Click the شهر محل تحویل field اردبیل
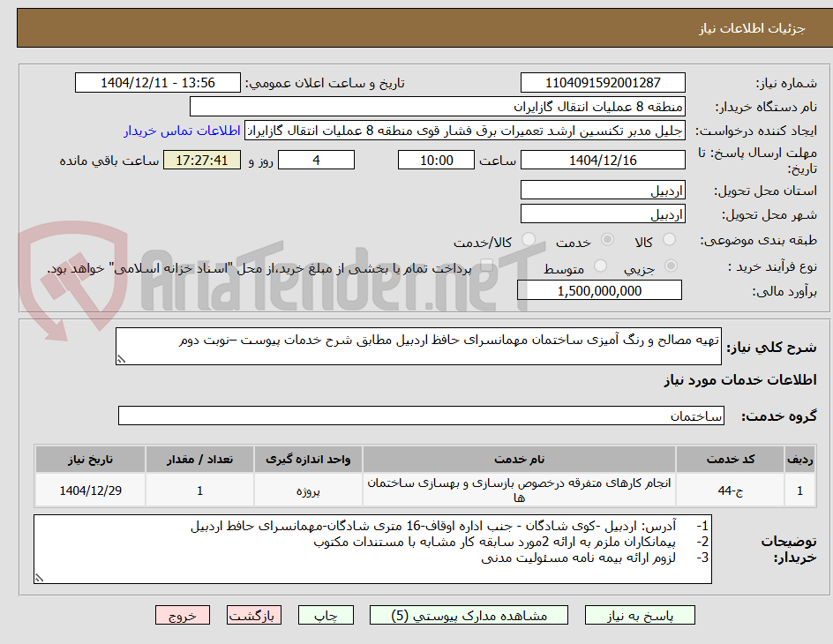This screenshot has width=833, height=644. click(x=603, y=214)
